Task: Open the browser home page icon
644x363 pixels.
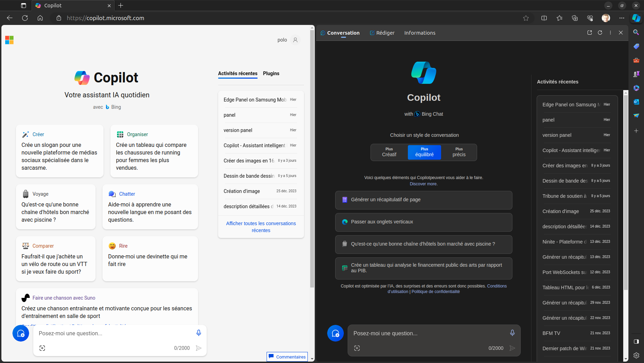Action: 40,18
